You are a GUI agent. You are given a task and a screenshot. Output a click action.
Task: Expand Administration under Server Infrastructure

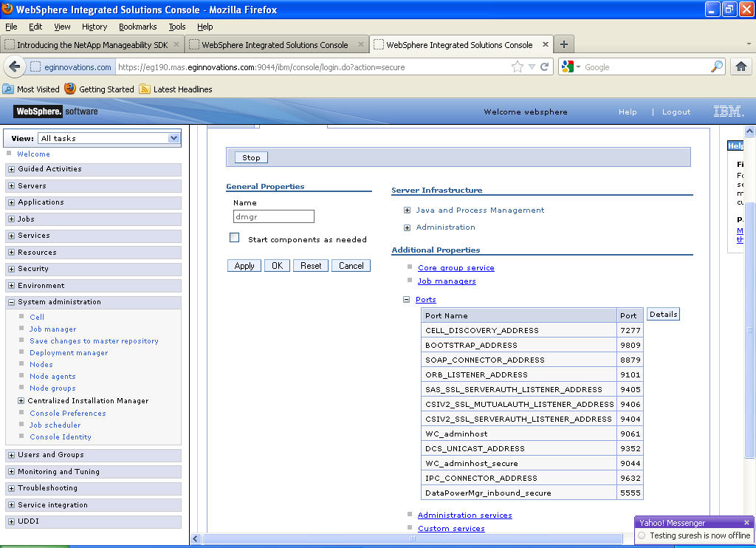tap(407, 227)
